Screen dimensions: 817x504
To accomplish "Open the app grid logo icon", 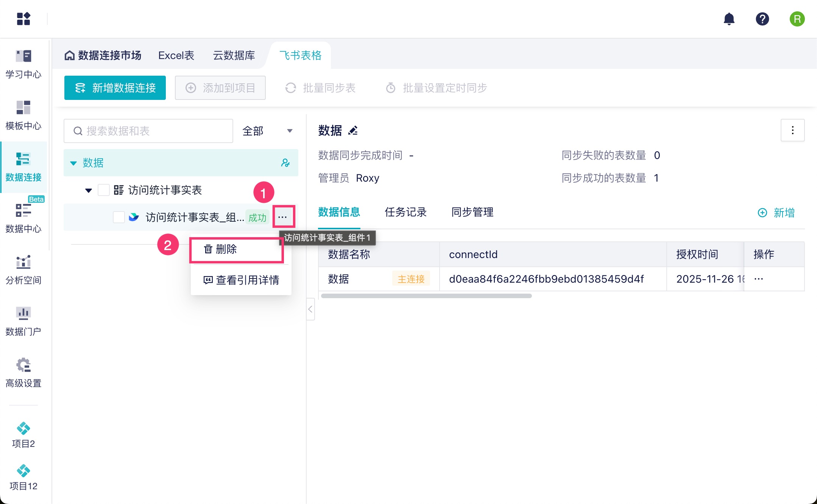I will click(23, 19).
